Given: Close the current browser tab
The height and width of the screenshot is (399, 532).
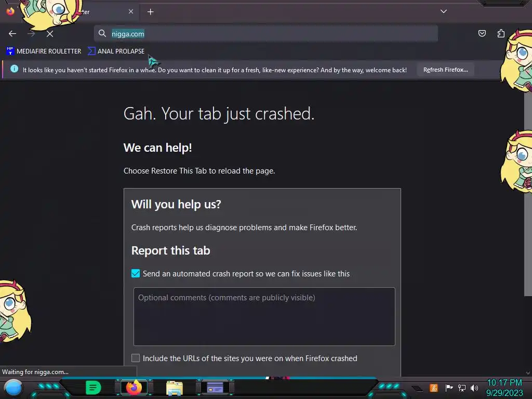Looking at the screenshot, I should pos(131,11).
